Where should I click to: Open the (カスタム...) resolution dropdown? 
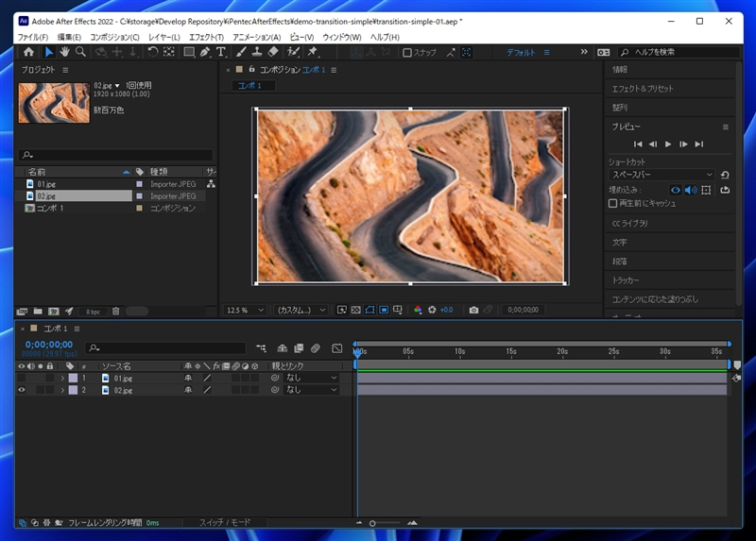[x=301, y=310]
